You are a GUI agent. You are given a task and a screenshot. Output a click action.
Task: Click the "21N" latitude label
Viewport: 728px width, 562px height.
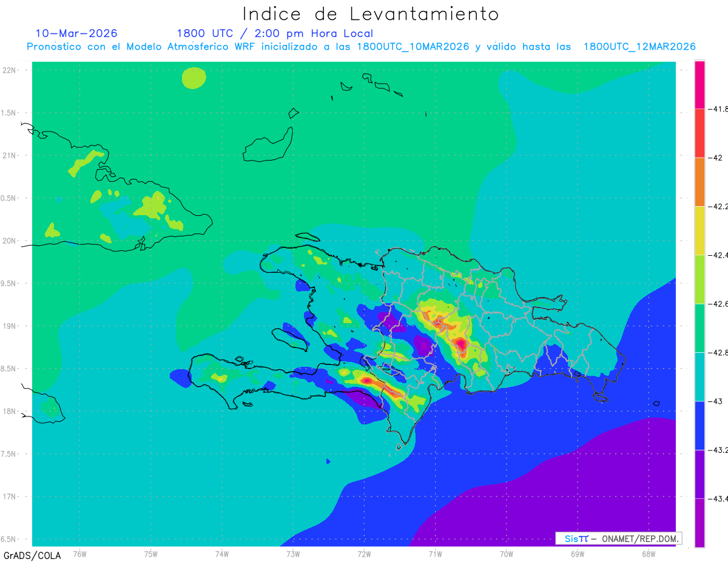coord(10,155)
